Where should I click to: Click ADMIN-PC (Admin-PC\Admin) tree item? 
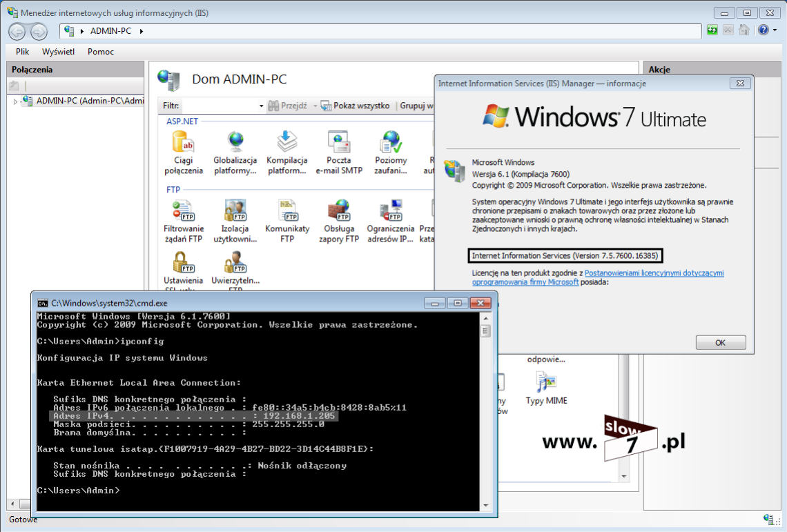[x=90, y=101]
